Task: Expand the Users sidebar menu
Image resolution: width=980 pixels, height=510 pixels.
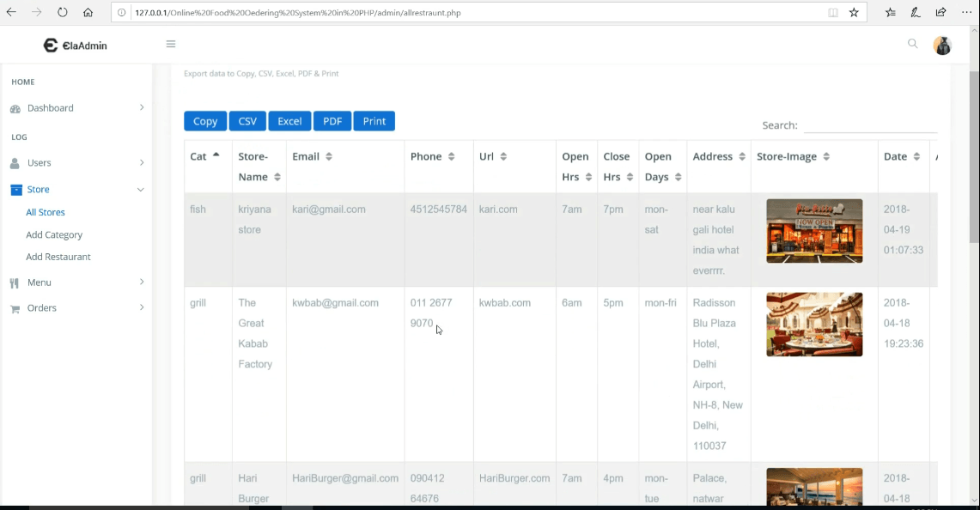Action: click(x=77, y=163)
